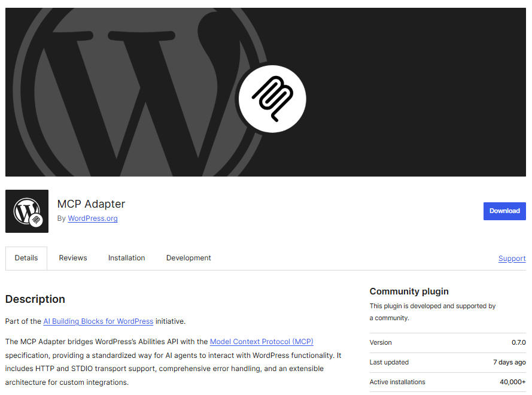Viewport: 532px width, 395px height.
Task: Click the Community plugin heading
Action: (x=409, y=291)
